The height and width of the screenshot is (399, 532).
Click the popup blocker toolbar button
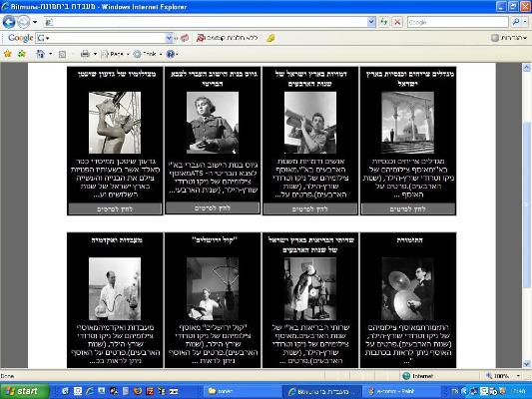point(227,38)
